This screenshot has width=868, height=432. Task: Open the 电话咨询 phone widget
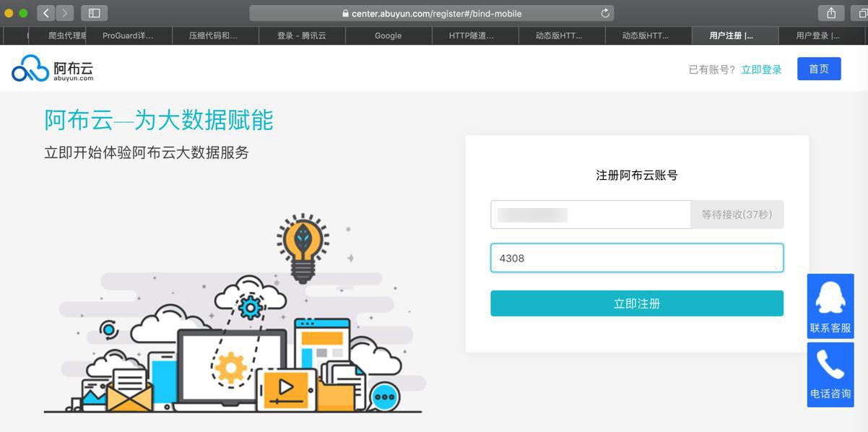830,374
